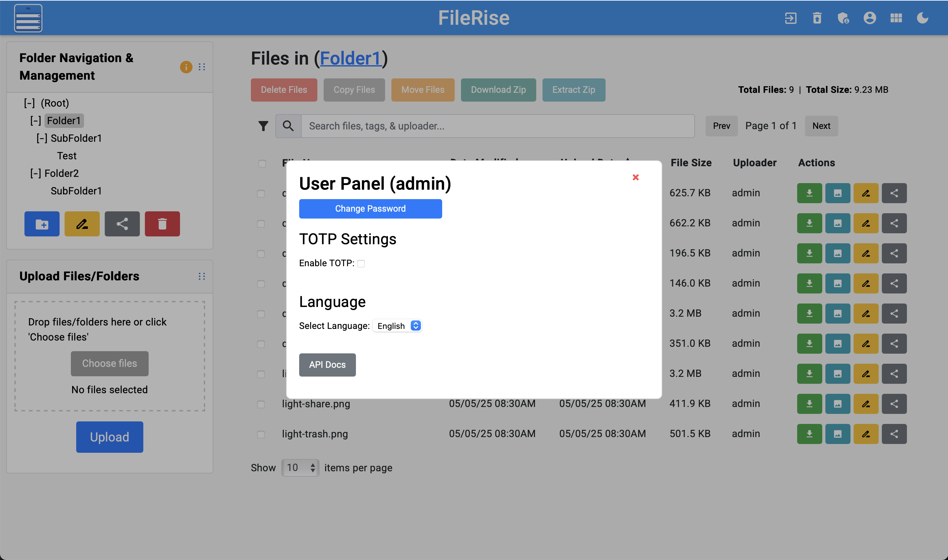Open the recycle bin trash icon in header
The height and width of the screenshot is (560, 948).
click(817, 18)
